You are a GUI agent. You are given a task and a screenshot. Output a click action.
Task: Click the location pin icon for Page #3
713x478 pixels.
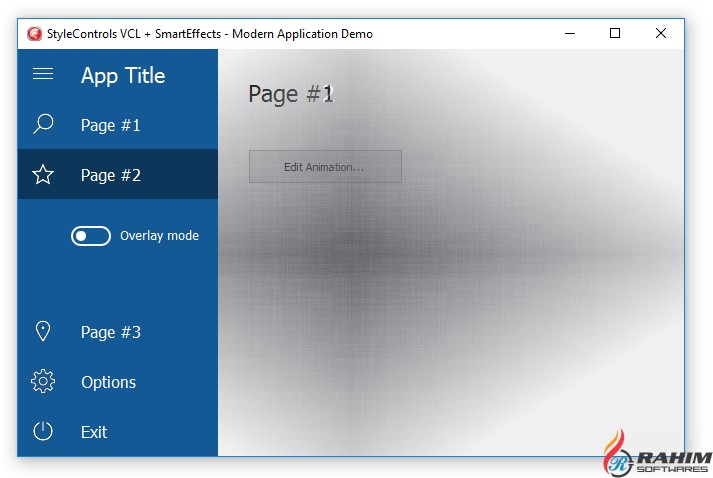[x=43, y=332]
